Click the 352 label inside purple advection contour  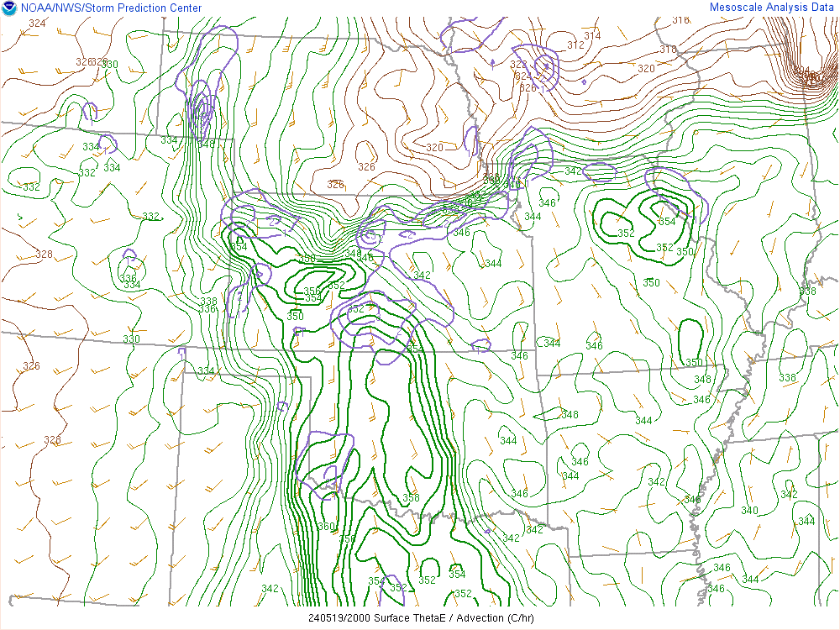click(356, 308)
